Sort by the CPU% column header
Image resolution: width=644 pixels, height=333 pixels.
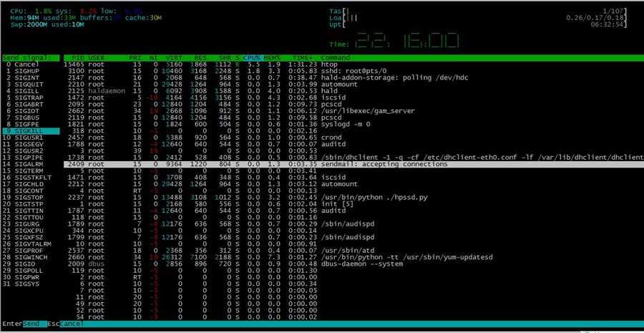click(252, 57)
